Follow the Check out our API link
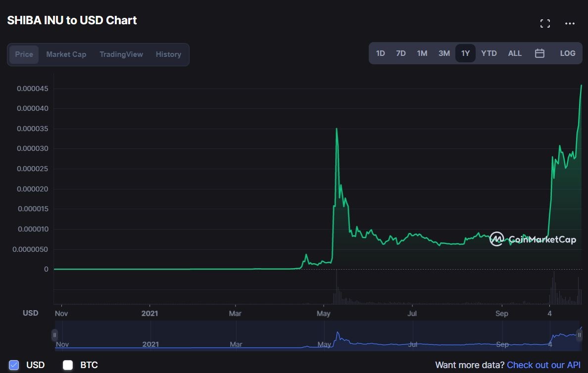588x373 pixels. [x=543, y=365]
